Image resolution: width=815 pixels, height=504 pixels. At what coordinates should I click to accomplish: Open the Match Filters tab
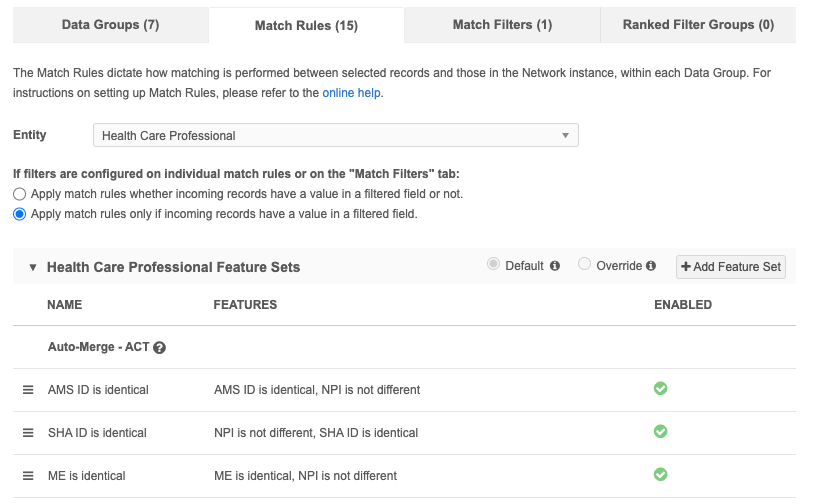[502, 25]
